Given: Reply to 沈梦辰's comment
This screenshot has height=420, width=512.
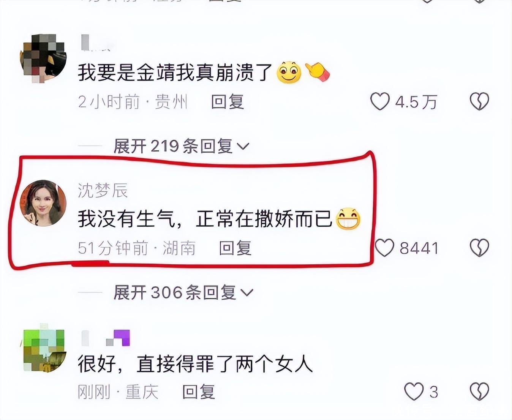Looking at the screenshot, I should 235,248.
